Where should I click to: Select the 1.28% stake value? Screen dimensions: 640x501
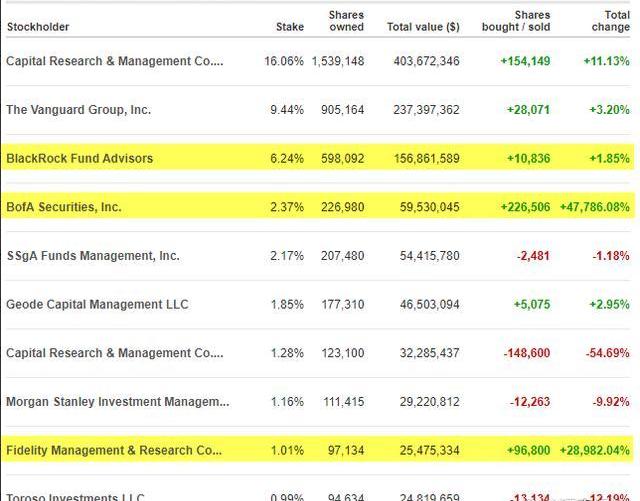click(287, 353)
